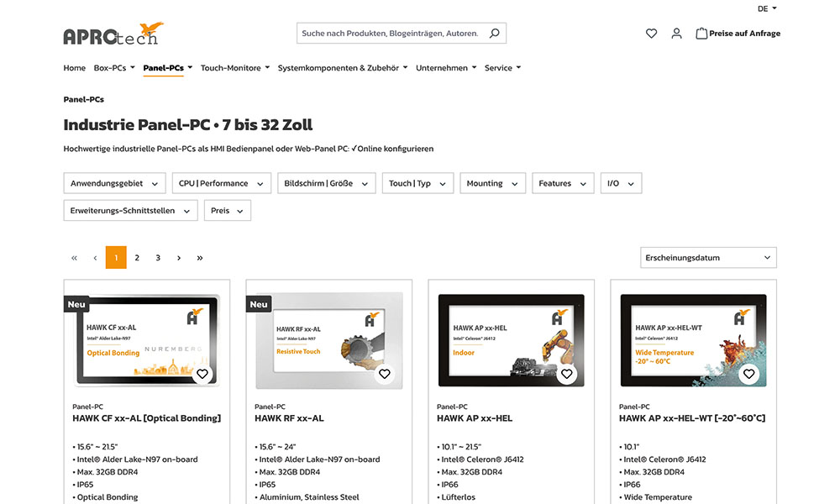Image resolution: width=840 pixels, height=504 pixels.
Task: Select page 3 of the product list
Action: pyautogui.click(x=157, y=257)
